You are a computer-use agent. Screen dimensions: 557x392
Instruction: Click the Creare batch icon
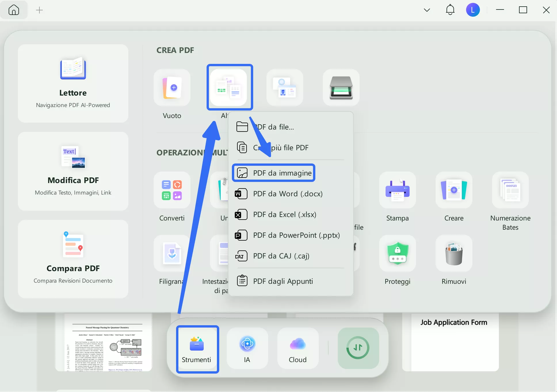[x=454, y=190]
